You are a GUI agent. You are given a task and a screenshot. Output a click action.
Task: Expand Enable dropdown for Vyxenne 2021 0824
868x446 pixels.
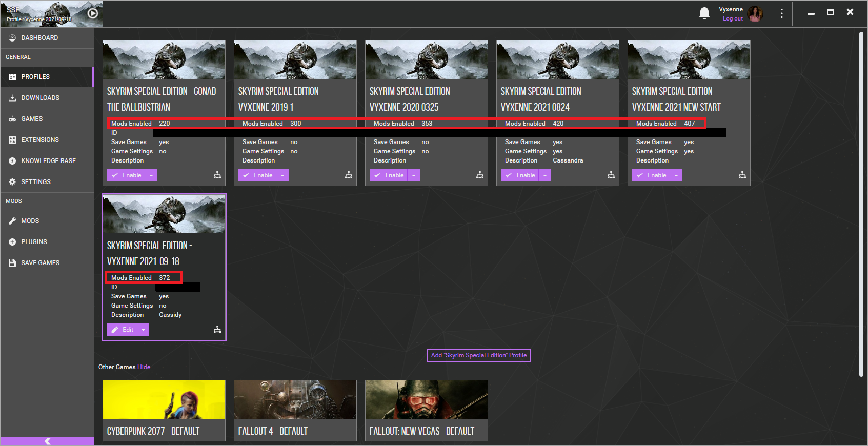click(x=545, y=175)
